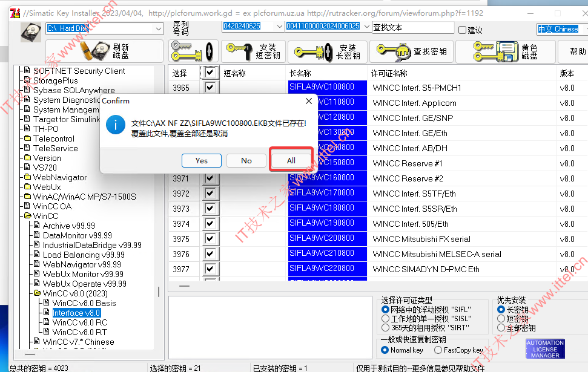Click the blue info icon in Confirm dialog
Viewport: 588px width, 372px height.
point(116,125)
